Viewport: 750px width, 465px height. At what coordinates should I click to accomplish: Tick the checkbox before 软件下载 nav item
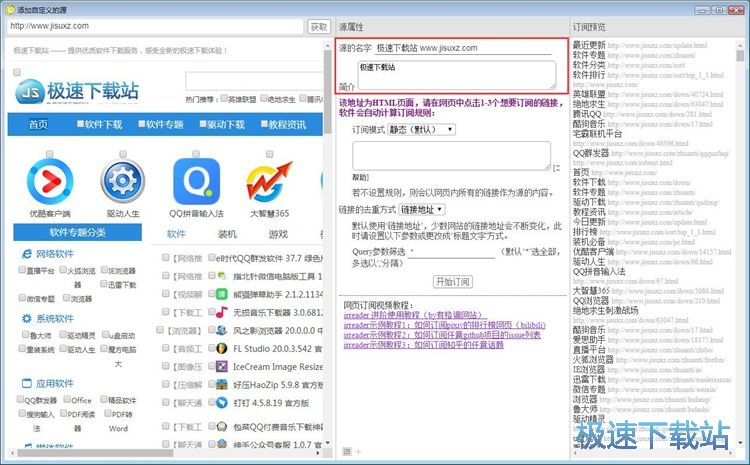coord(81,125)
